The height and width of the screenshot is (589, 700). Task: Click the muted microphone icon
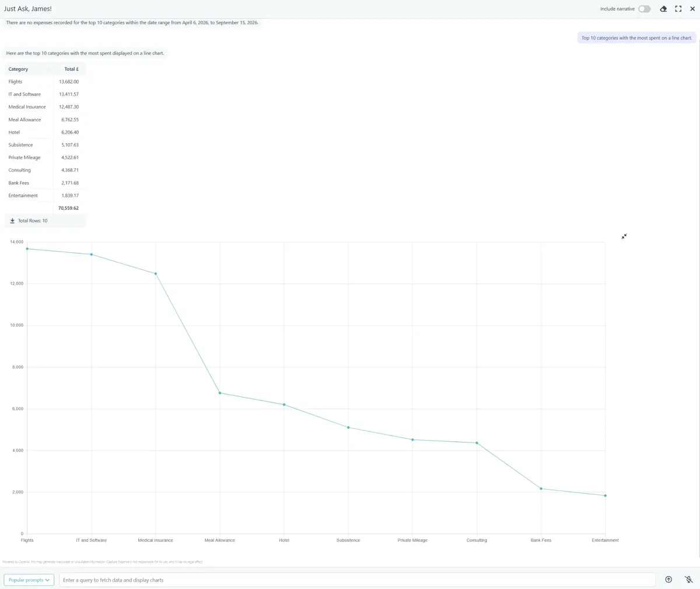tap(688, 580)
